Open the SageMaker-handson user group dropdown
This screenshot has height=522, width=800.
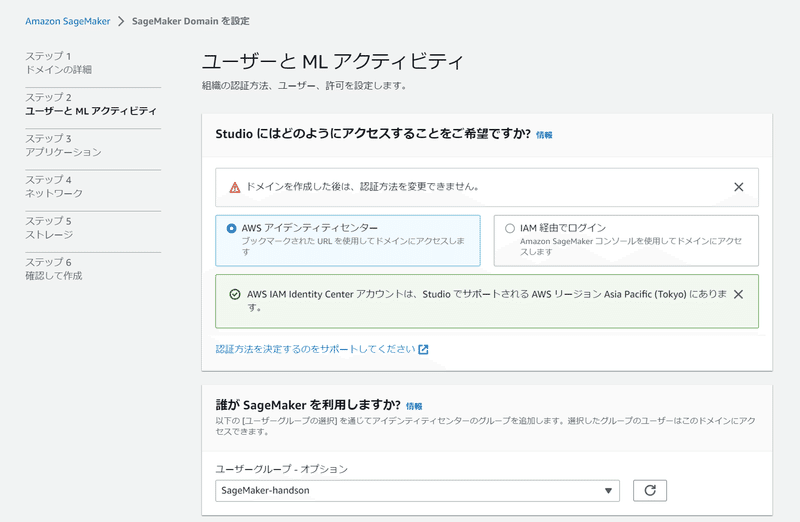(417, 490)
